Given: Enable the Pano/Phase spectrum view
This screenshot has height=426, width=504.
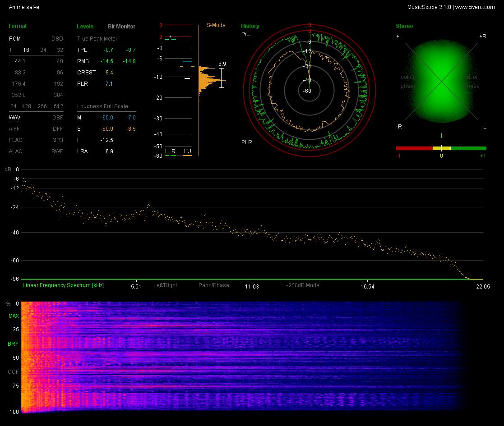Looking at the screenshot, I should [214, 285].
